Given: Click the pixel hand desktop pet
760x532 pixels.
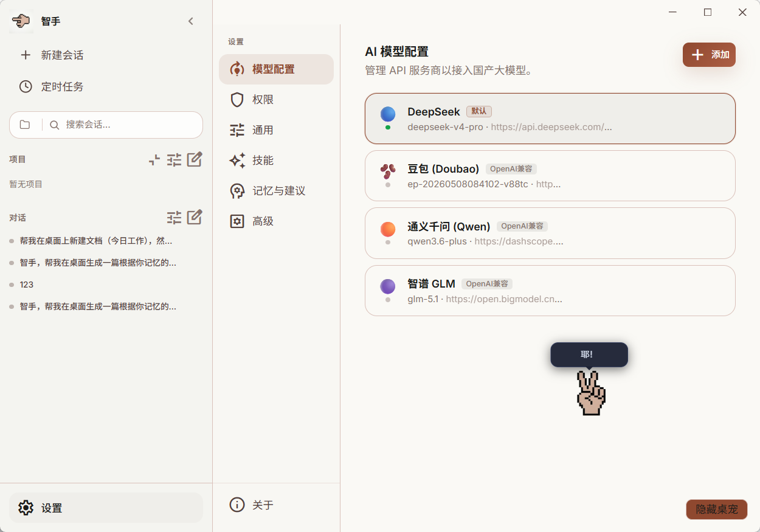Looking at the screenshot, I should click(x=590, y=393).
